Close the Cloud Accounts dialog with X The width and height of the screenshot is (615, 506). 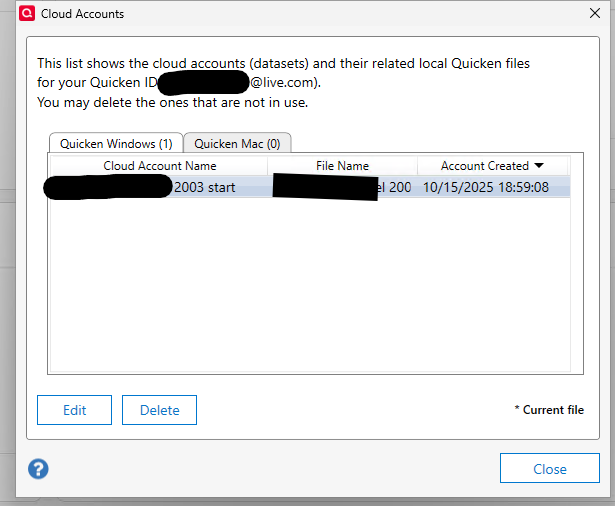click(x=595, y=13)
